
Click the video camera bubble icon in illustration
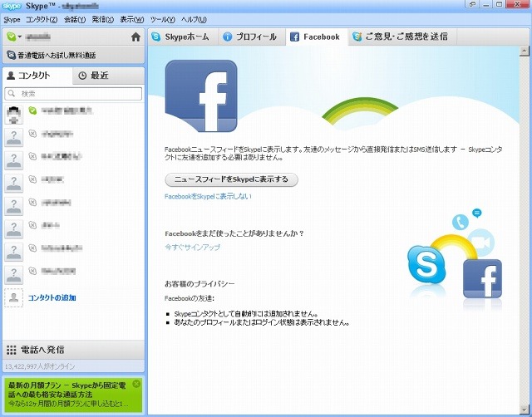coord(480,243)
